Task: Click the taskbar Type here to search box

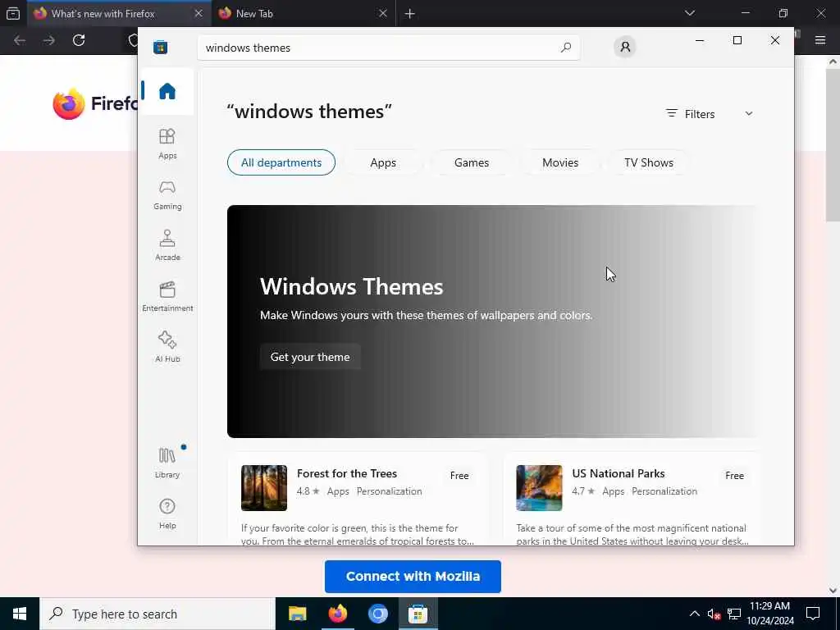Action: pyautogui.click(x=157, y=614)
